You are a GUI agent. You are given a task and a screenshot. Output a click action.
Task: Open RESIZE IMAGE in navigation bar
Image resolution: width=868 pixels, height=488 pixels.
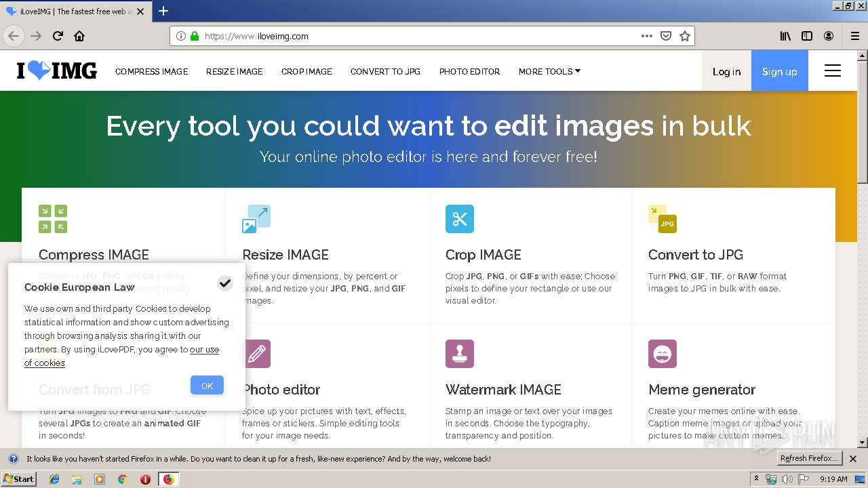click(x=235, y=71)
